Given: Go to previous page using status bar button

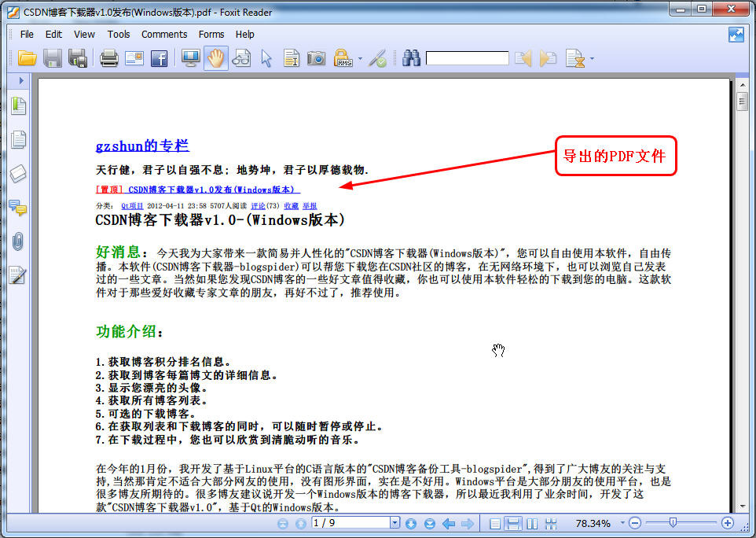Looking at the screenshot, I should point(301,524).
